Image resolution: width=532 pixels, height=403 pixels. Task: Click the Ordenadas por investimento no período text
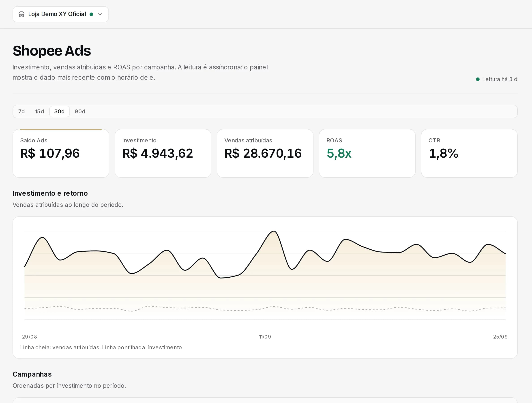(69, 386)
